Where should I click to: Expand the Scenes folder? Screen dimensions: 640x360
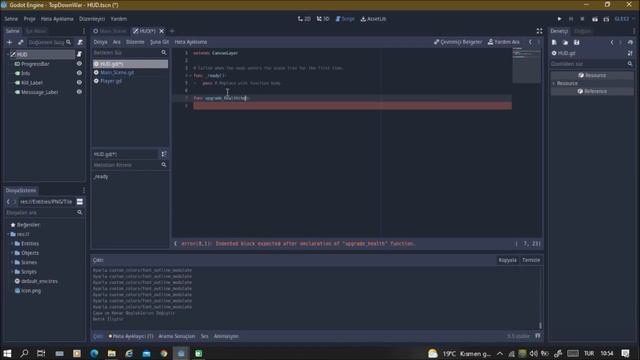coord(12,262)
